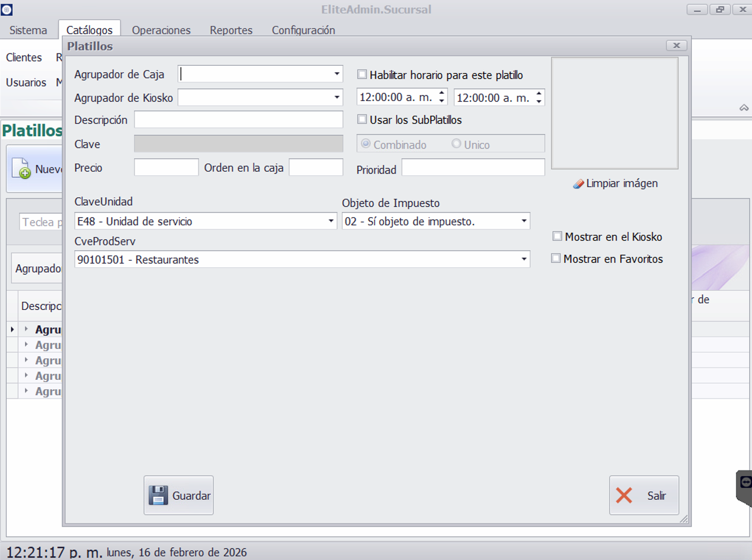
Task: Click the red X Salir icon
Action: [624, 495]
